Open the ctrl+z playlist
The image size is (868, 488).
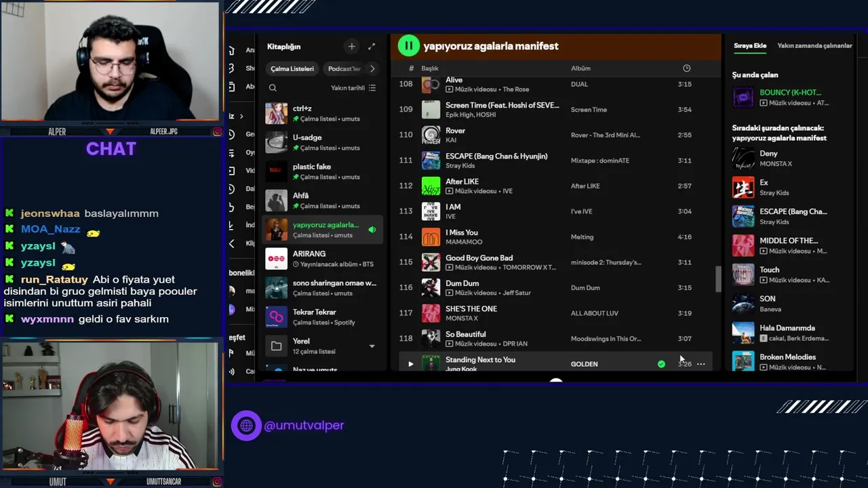(323, 113)
